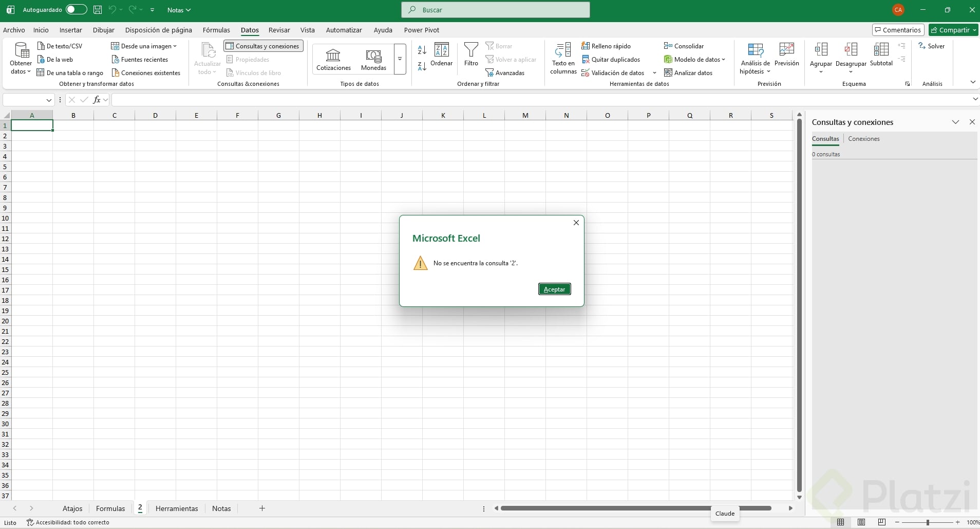Image resolution: width=980 pixels, height=529 pixels.
Task: Open the Solver add-in
Action: coord(931,46)
